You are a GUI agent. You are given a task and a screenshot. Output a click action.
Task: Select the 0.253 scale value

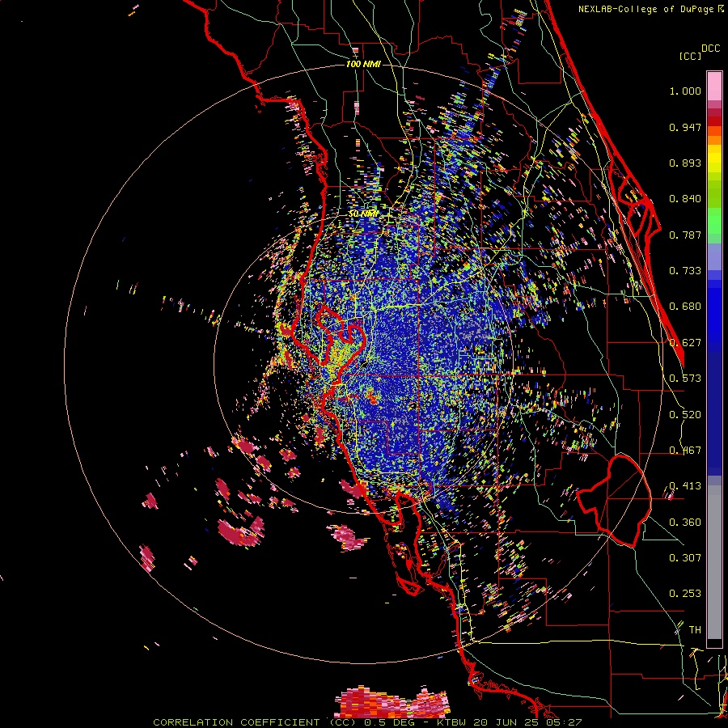pyautogui.click(x=685, y=594)
